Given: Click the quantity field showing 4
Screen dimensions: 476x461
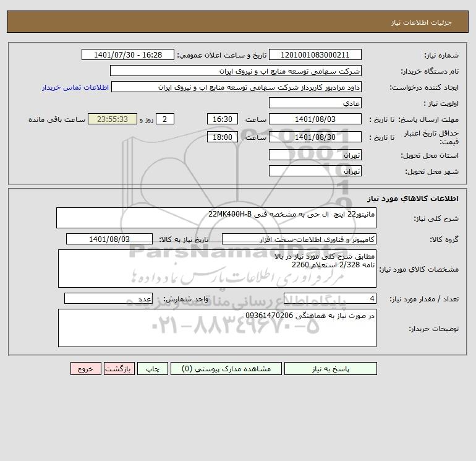Looking at the screenshot, I should pos(330,298).
